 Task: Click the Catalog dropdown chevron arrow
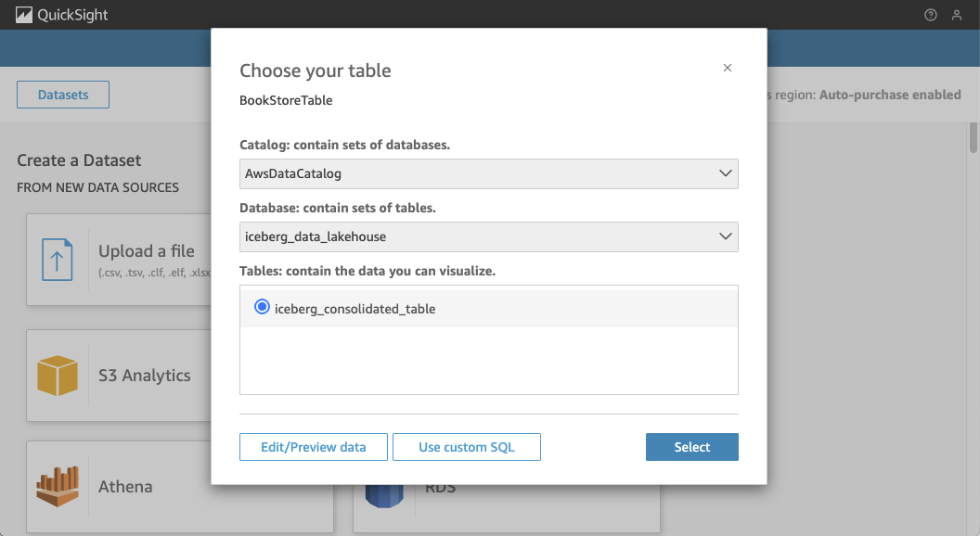(x=725, y=173)
